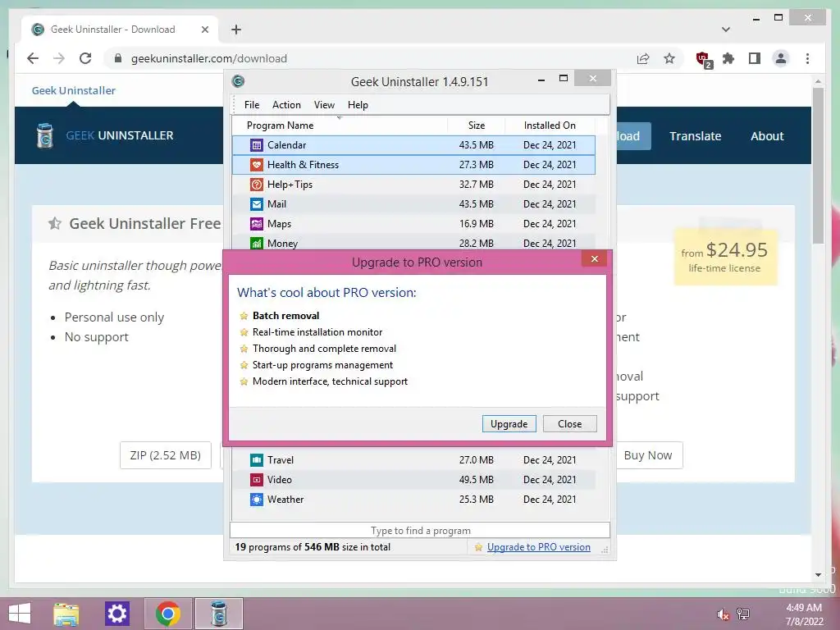Open Settings gear in taskbar
The image size is (840, 630).
click(x=116, y=614)
